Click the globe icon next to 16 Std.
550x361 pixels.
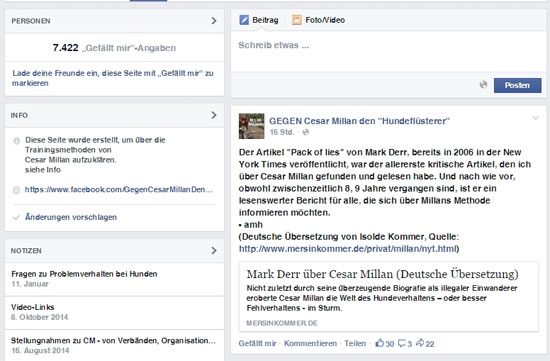306,132
